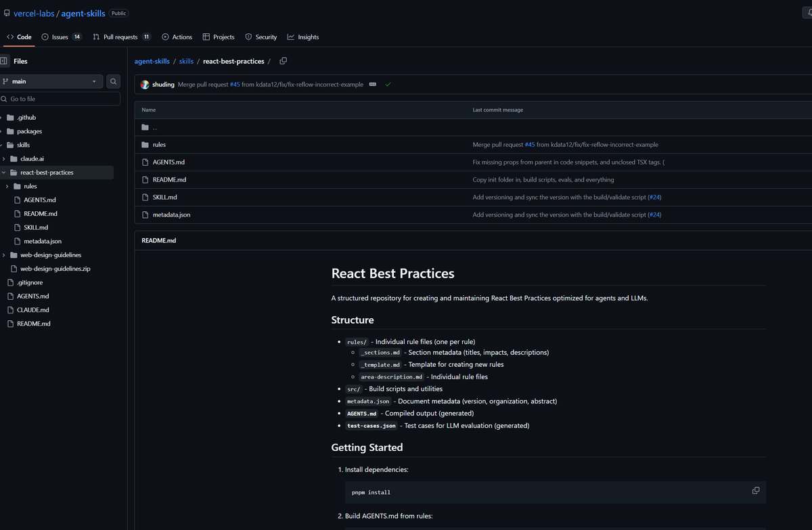
Task: Click rules folder icon in file table
Action: tap(145, 145)
